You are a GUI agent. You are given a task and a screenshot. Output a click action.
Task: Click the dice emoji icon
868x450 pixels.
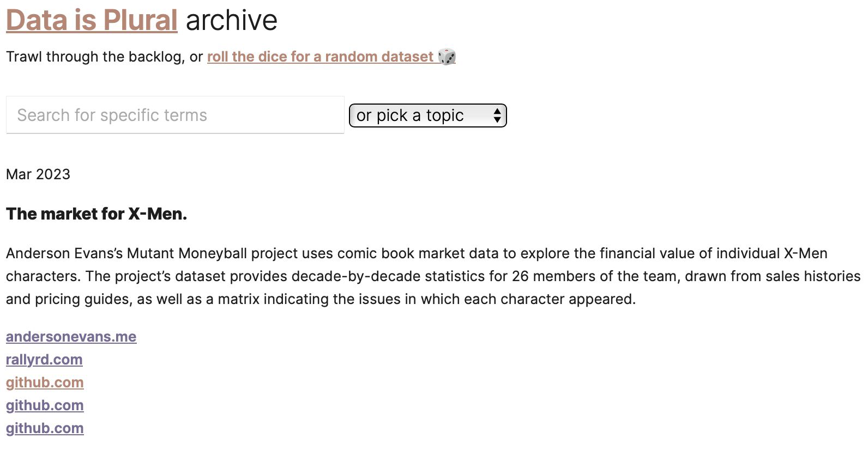pos(447,57)
